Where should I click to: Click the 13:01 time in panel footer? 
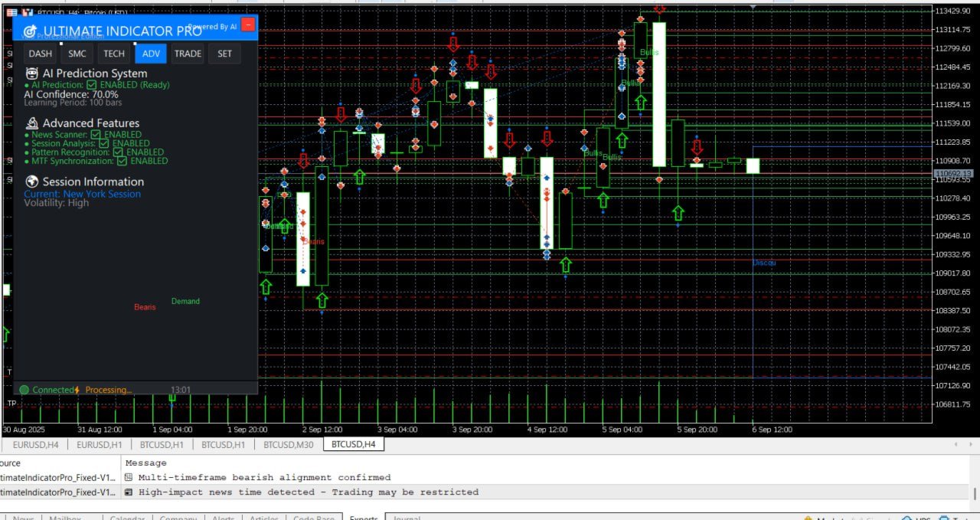(x=181, y=390)
